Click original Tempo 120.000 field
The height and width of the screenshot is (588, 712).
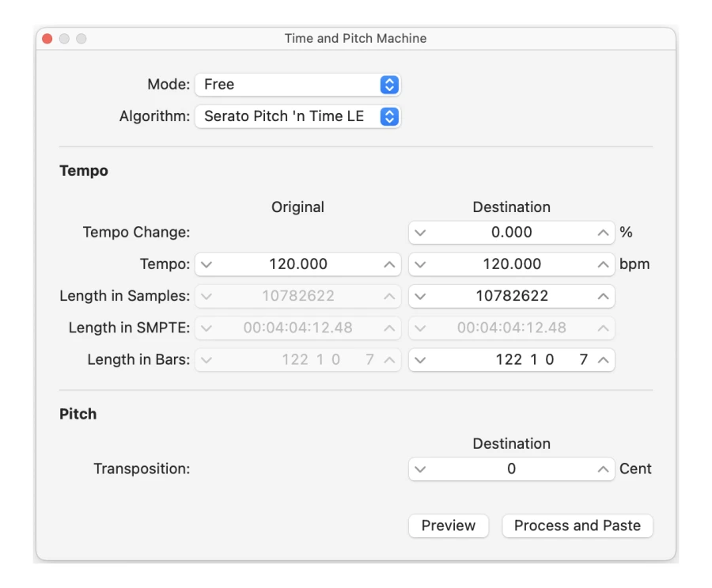coord(298,264)
